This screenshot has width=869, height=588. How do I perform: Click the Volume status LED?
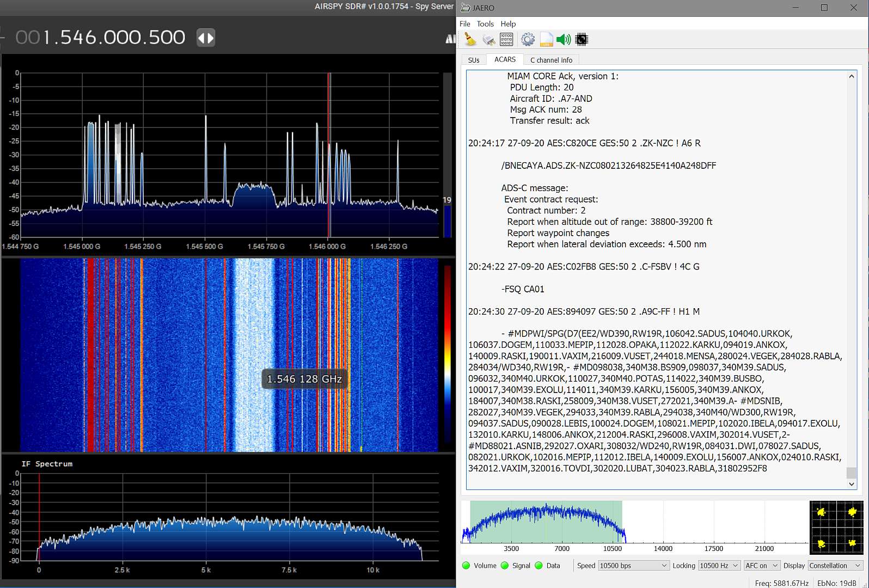(x=466, y=566)
